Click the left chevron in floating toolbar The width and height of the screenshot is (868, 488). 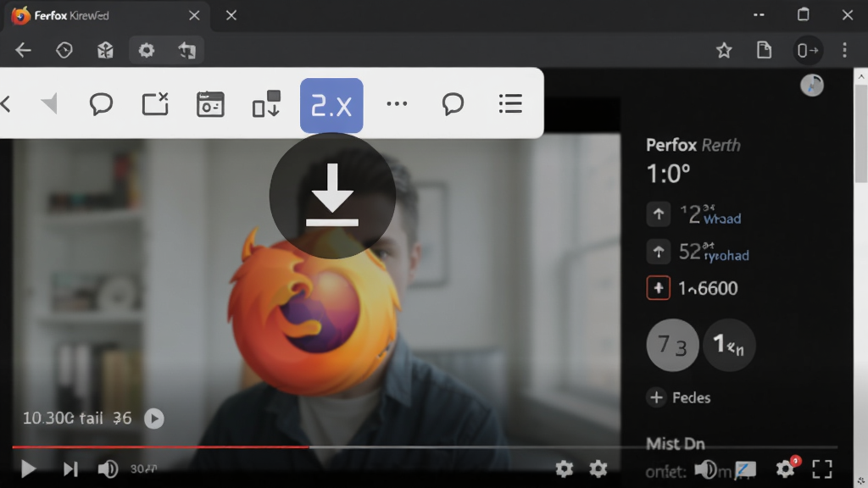[6, 103]
